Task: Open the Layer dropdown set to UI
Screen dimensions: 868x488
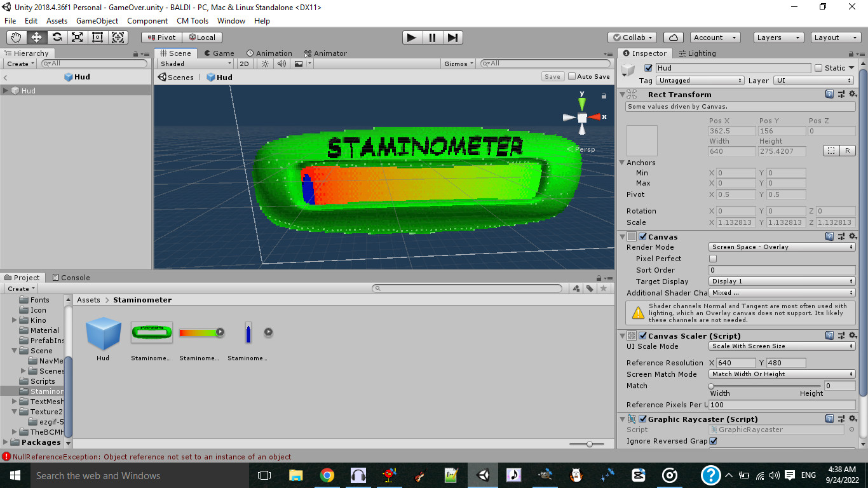Action: (x=814, y=81)
